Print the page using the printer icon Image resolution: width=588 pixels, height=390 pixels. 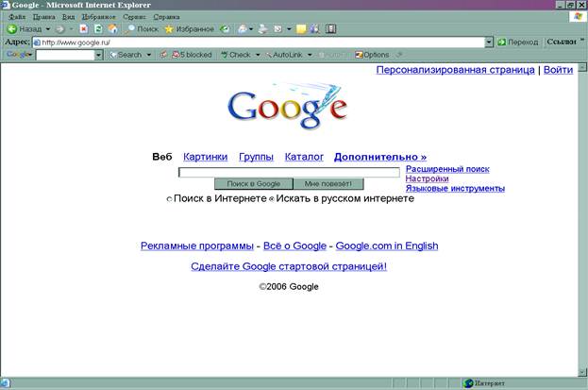(x=263, y=29)
